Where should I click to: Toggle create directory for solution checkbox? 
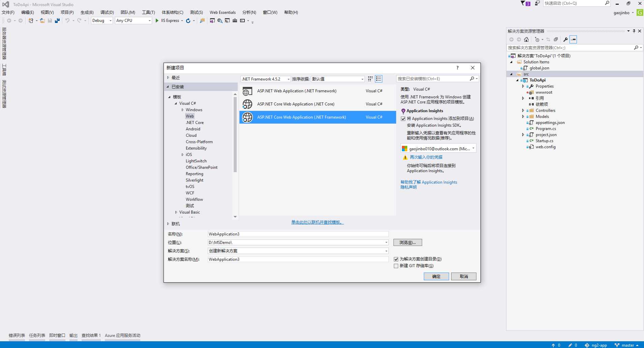396,259
